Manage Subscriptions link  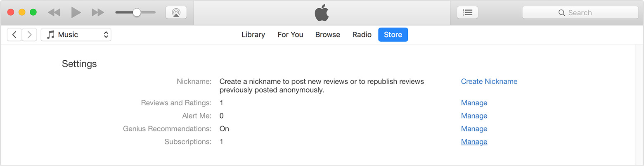pyautogui.click(x=474, y=142)
